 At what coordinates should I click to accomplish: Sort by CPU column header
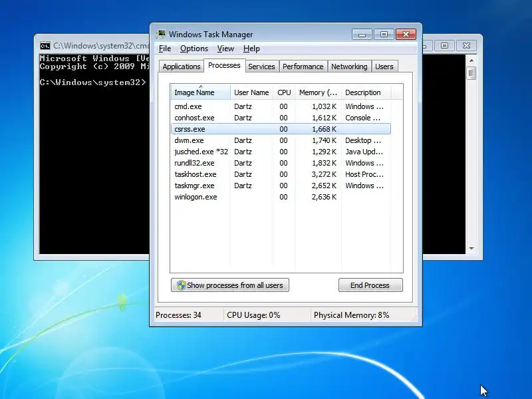pyautogui.click(x=284, y=92)
